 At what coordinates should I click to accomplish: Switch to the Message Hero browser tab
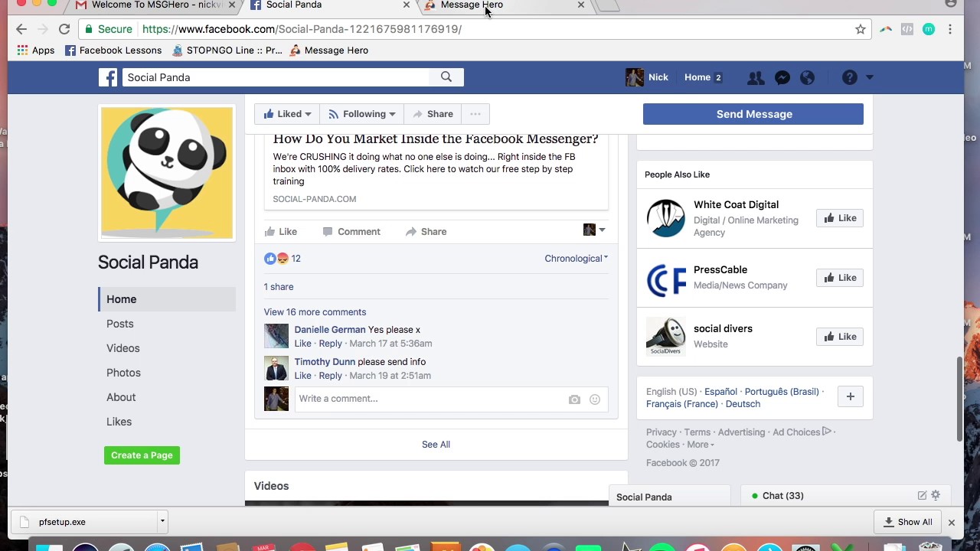[505, 5]
